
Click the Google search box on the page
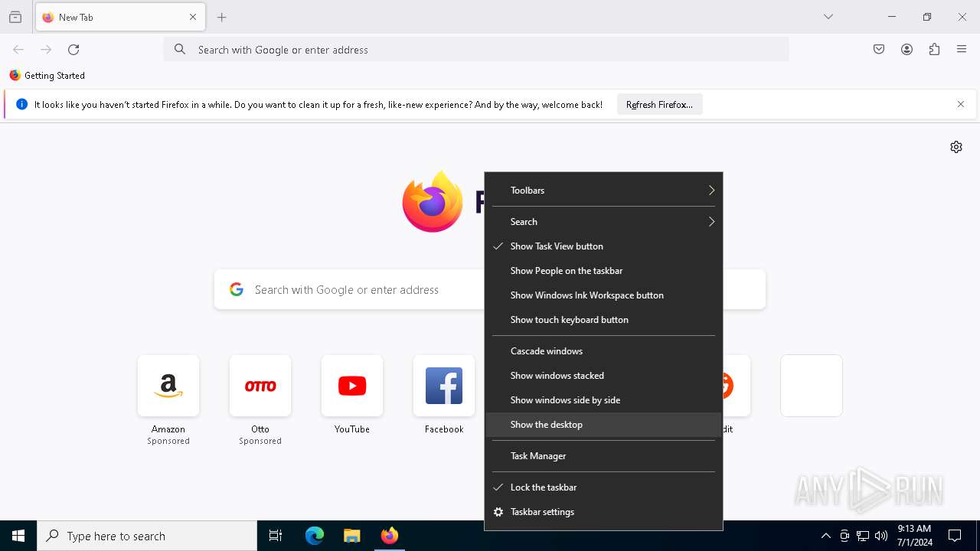click(x=490, y=289)
